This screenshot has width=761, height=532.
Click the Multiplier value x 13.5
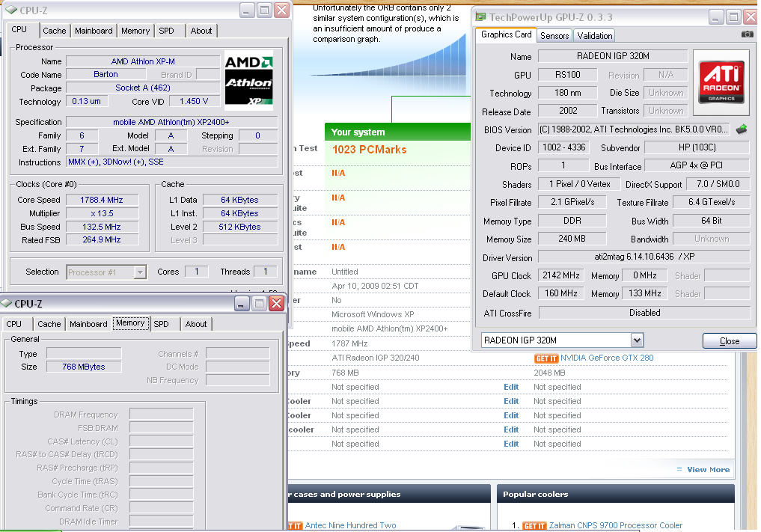[102, 213]
